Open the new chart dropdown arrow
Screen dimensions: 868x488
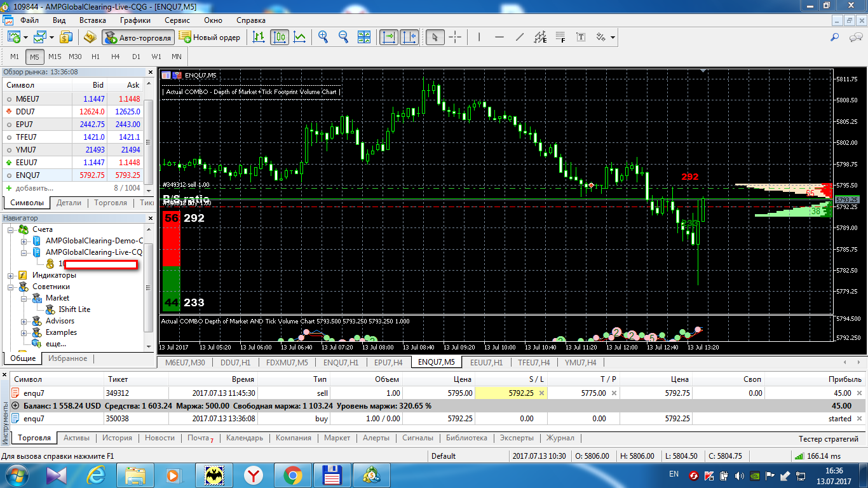coord(26,37)
